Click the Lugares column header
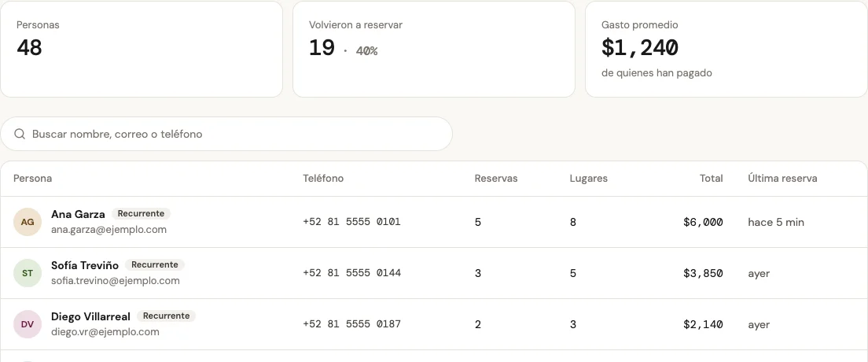 click(588, 179)
